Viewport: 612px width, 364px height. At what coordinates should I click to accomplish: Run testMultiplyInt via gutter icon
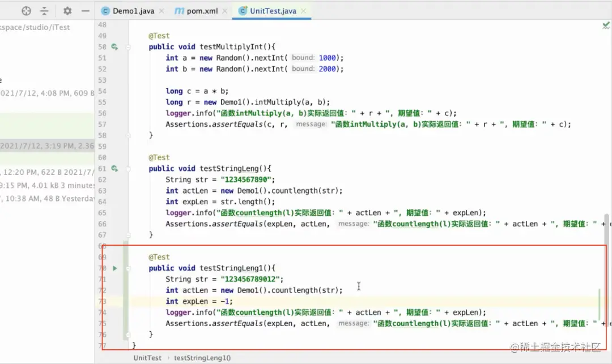tap(114, 47)
